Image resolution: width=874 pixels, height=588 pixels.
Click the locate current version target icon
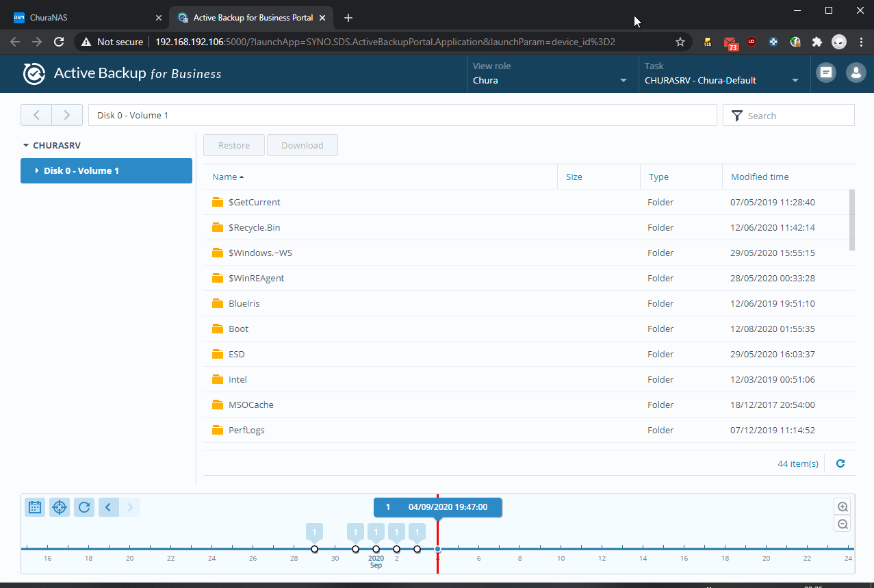click(60, 507)
